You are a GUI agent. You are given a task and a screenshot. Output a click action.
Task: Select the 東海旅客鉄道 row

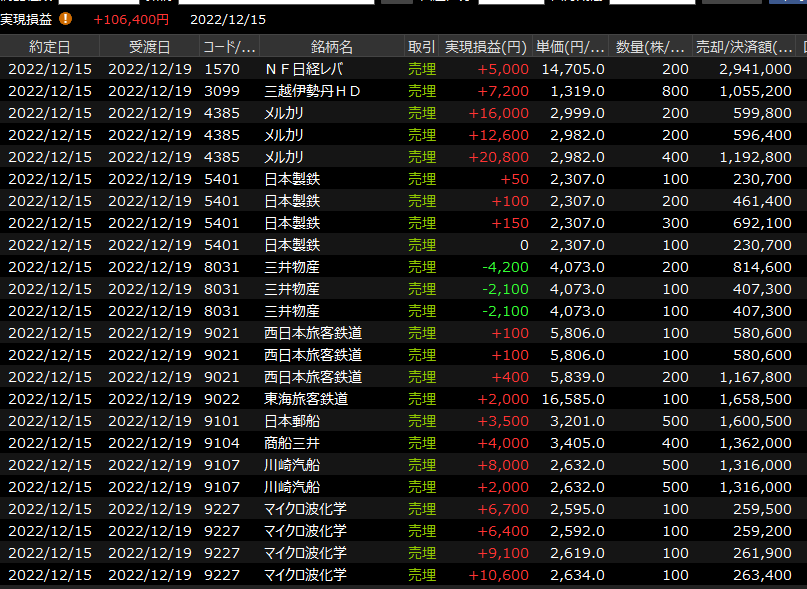click(x=306, y=399)
